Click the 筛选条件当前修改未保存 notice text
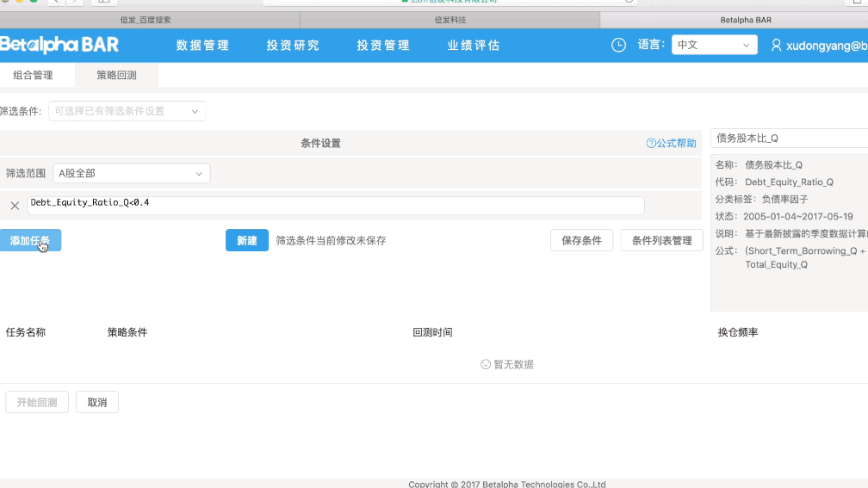The height and width of the screenshot is (488, 868). pyautogui.click(x=331, y=241)
